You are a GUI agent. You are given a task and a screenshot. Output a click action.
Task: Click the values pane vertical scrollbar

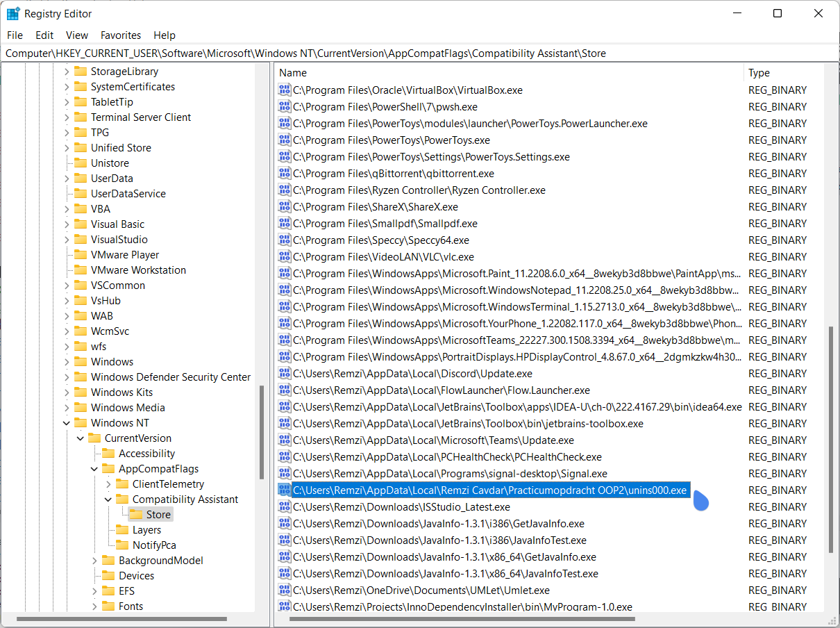tap(830, 440)
